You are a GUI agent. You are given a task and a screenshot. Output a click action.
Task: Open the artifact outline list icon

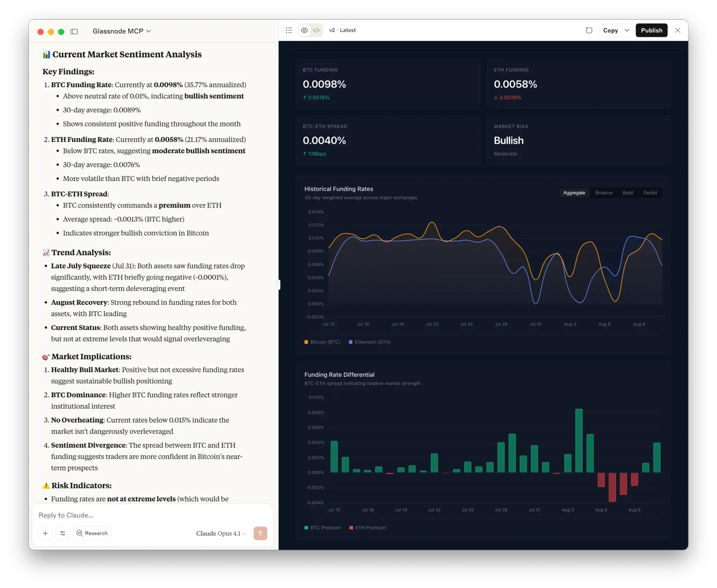289,30
